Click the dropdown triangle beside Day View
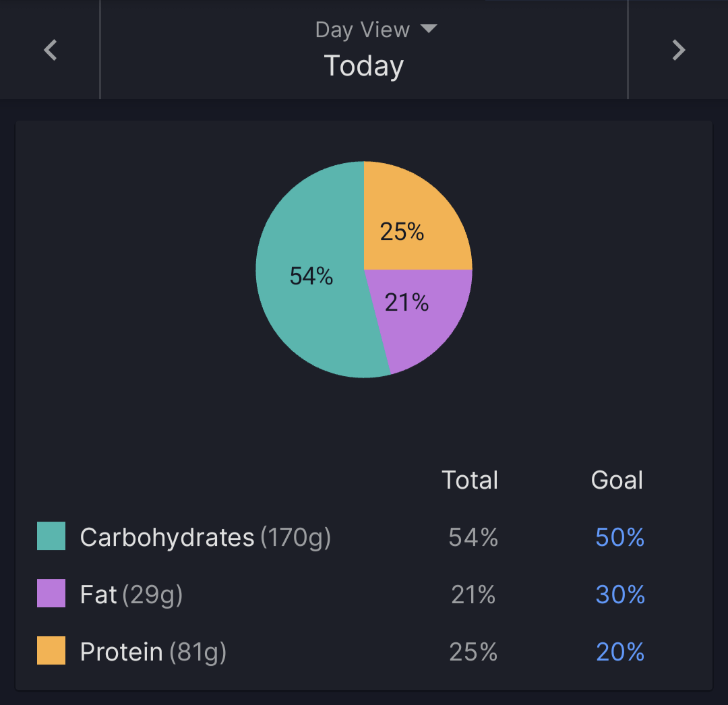This screenshot has height=705, width=728. click(x=429, y=29)
